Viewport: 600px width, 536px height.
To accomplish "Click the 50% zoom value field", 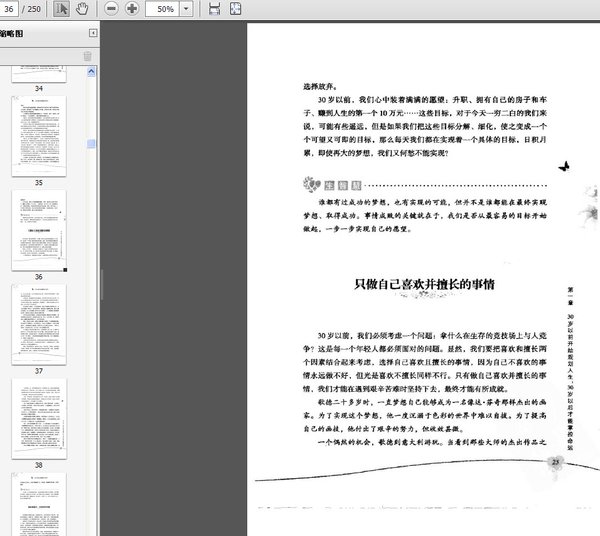I will (163, 9).
